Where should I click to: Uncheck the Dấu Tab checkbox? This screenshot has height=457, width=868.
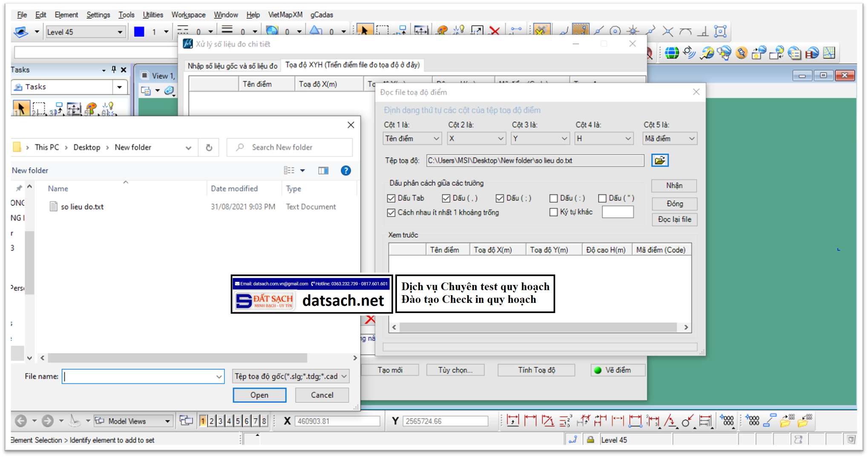391,198
